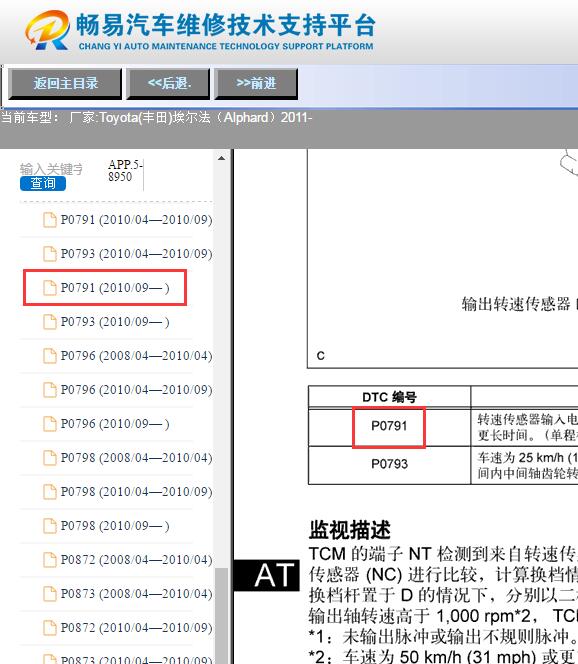Open page icon for P0796 (2010/09— )
The image size is (578, 664).
pyautogui.click(x=50, y=423)
